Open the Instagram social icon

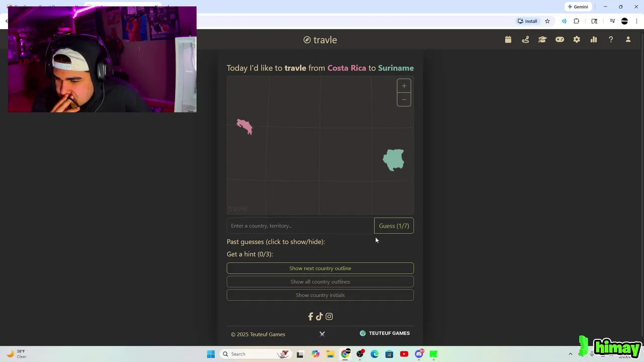[329, 316]
